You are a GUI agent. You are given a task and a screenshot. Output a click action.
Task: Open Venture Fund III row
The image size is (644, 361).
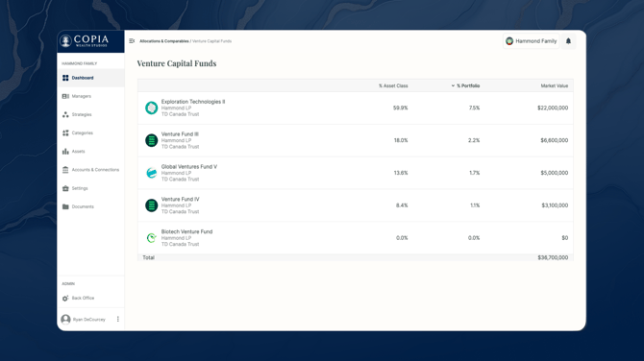coord(356,140)
